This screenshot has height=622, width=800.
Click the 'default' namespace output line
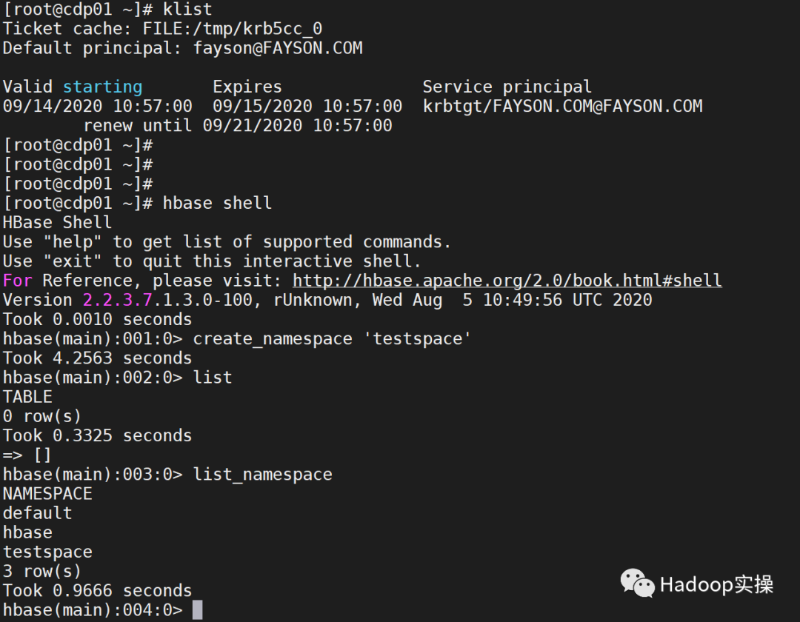click(37, 513)
